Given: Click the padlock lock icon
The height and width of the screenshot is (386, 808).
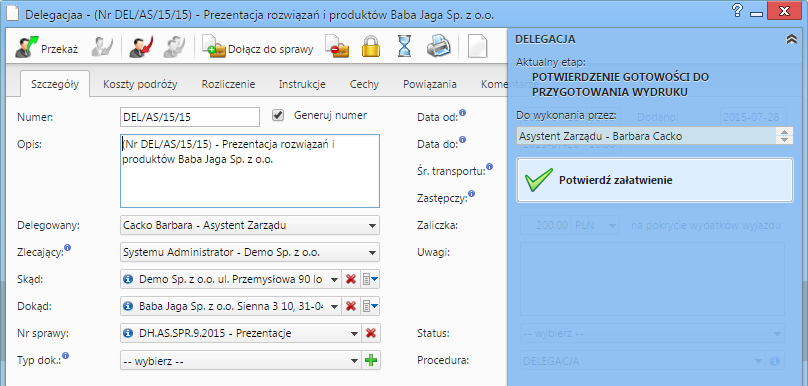Looking at the screenshot, I should (x=370, y=47).
